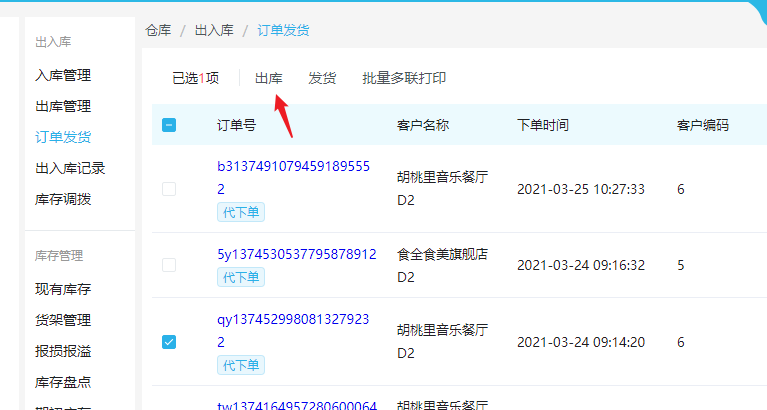Open order number b31374910794591895552
Image resolution: width=767 pixels, height=410 pixels.
pos(293,178)
